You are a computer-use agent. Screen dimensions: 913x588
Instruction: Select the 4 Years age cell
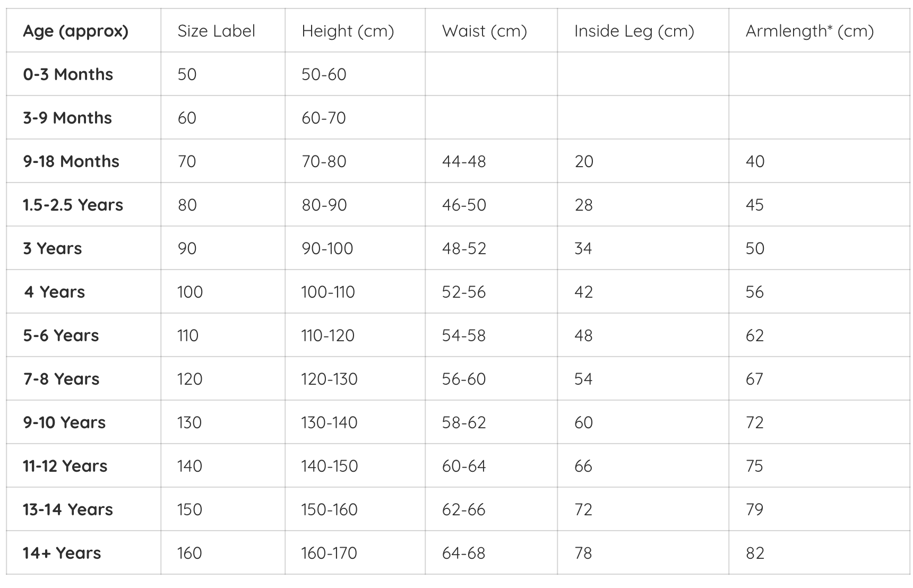54,292
